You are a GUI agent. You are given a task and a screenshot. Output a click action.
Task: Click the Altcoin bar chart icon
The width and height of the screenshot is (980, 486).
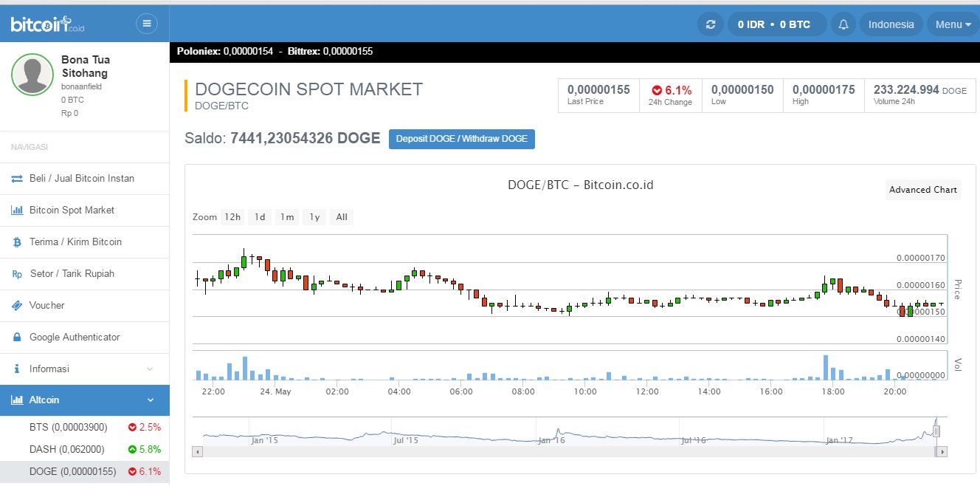17,400
